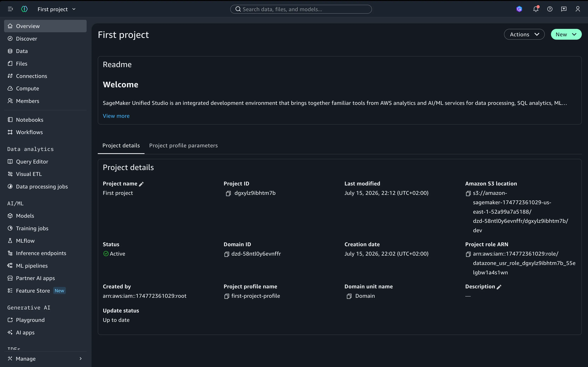
Task: Copy the first-project-profile name
Action: (x=227, y=296)
